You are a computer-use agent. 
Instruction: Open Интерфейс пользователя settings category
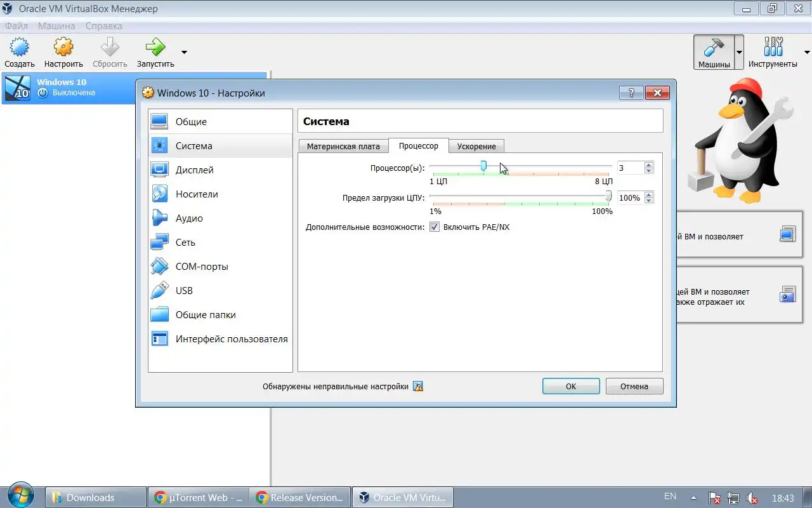pyautogui.click(x=220, y=338)
